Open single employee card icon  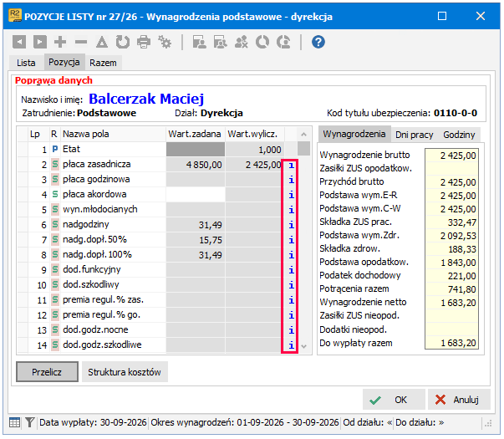click(x=199, y=42)
